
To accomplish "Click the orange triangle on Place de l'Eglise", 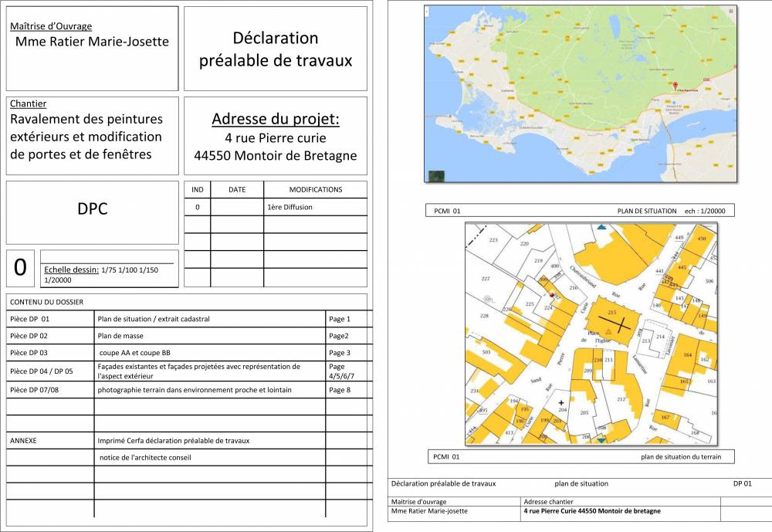I will pos(608,332).
